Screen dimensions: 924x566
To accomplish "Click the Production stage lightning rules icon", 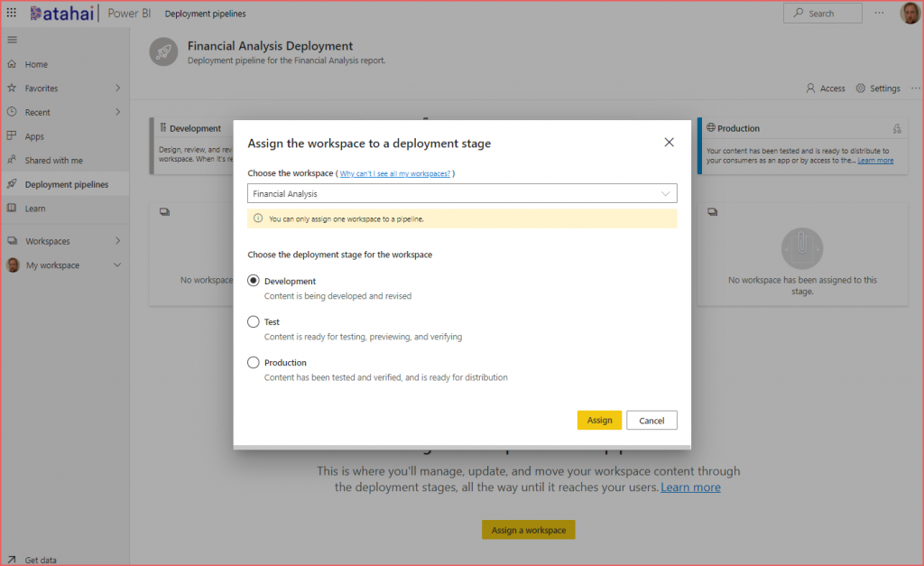I will [897, 128].
